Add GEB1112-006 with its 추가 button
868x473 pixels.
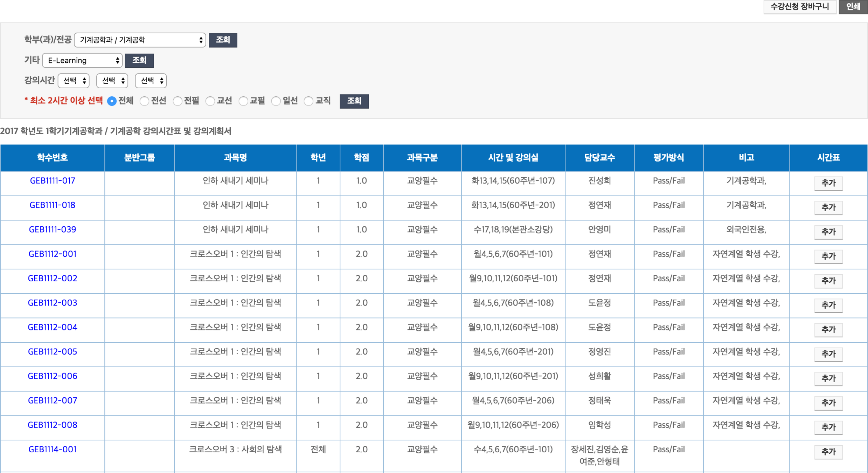click(828, 378)
